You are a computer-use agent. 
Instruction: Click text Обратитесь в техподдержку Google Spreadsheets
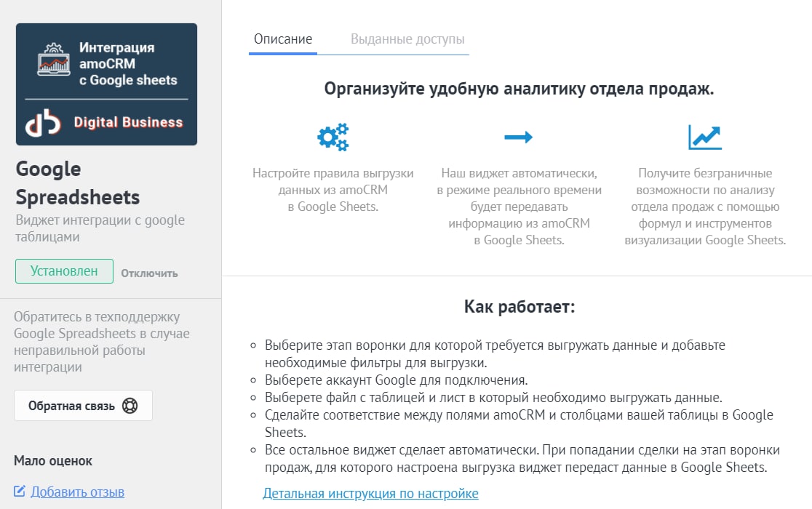(x=102, y=342)
